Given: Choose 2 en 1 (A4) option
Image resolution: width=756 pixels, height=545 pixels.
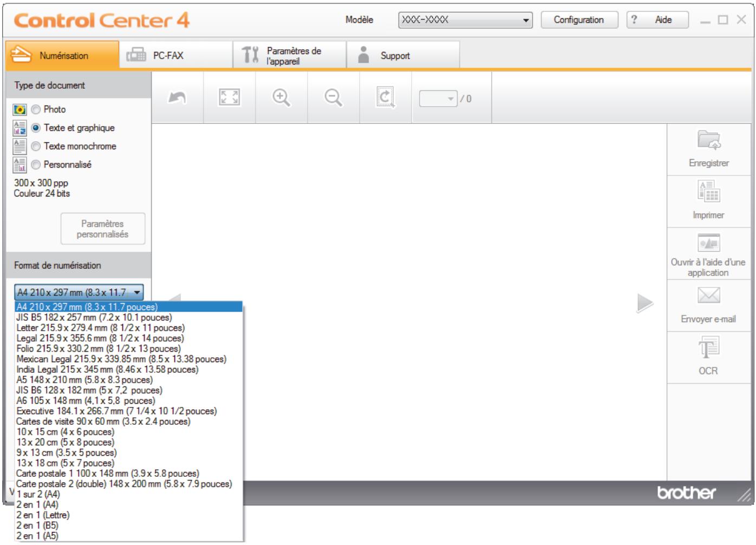Looking at the screenshot, I should 129,504.
